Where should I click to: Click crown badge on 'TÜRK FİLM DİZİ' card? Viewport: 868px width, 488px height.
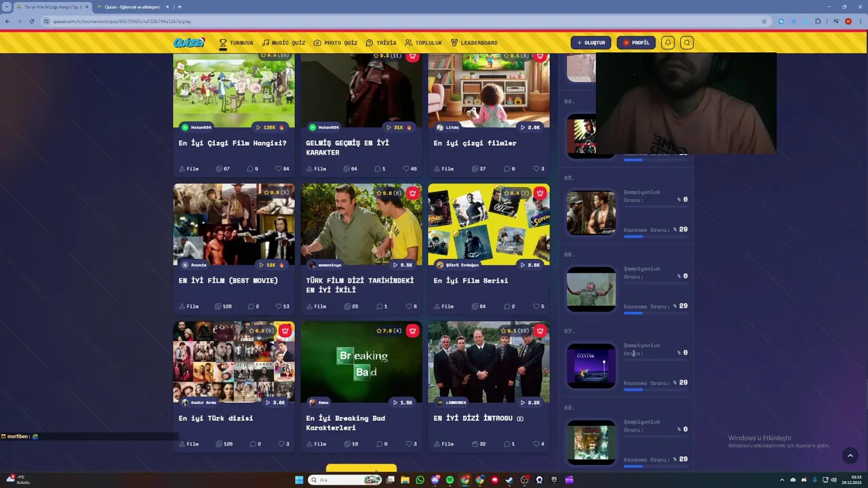click(x=412, y=193)
